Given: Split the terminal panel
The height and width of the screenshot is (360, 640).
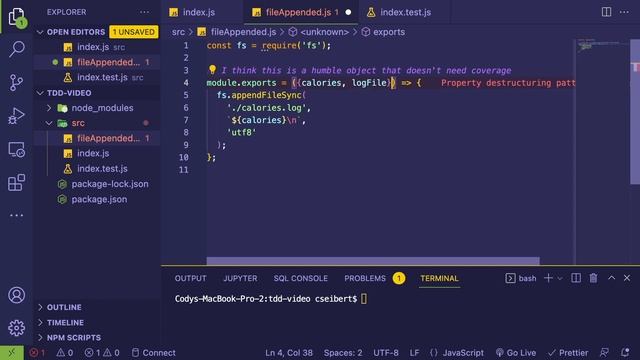Looking at the screenshot, I should coord(576,278).
